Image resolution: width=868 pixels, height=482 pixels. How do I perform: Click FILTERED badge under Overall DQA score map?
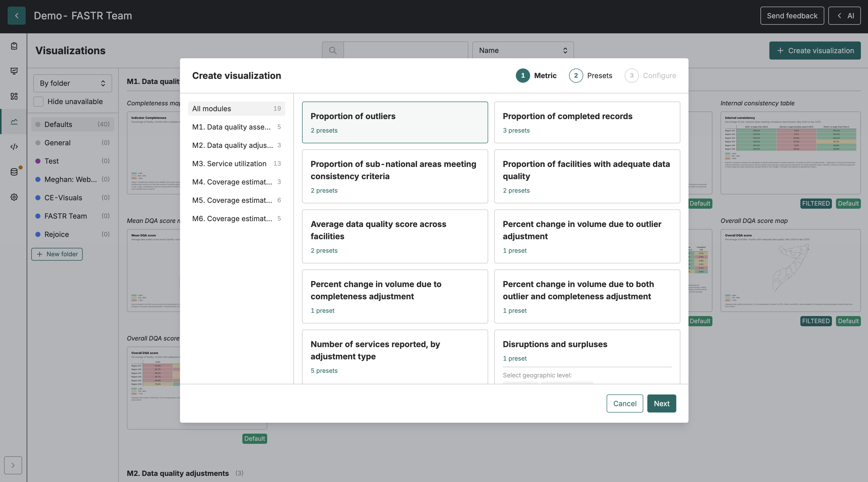click(816, 321)
